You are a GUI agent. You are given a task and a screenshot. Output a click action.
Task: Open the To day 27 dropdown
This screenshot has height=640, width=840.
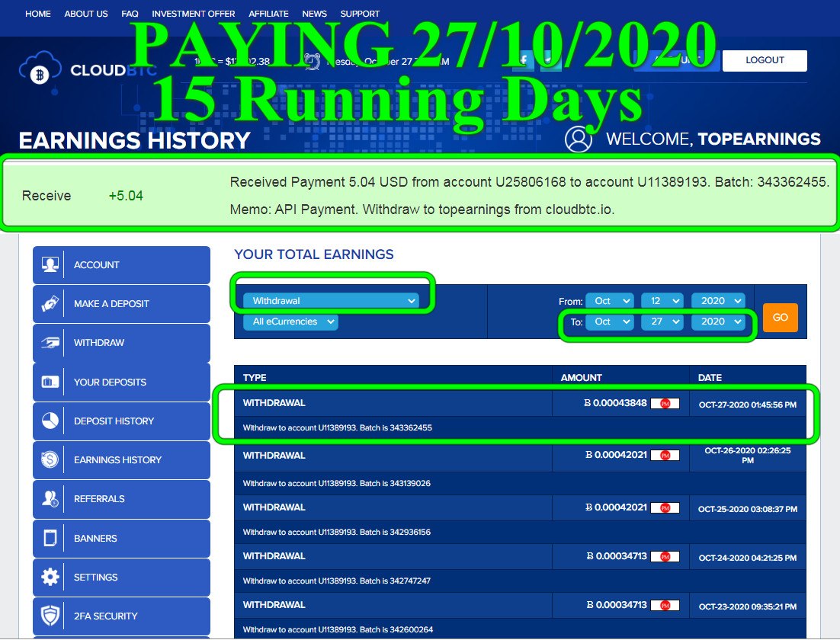662,322
